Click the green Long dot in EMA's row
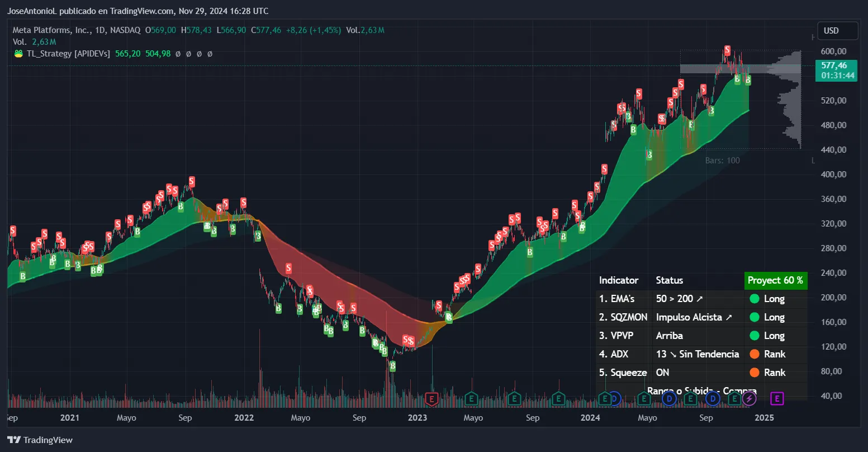 pos(754,299)
